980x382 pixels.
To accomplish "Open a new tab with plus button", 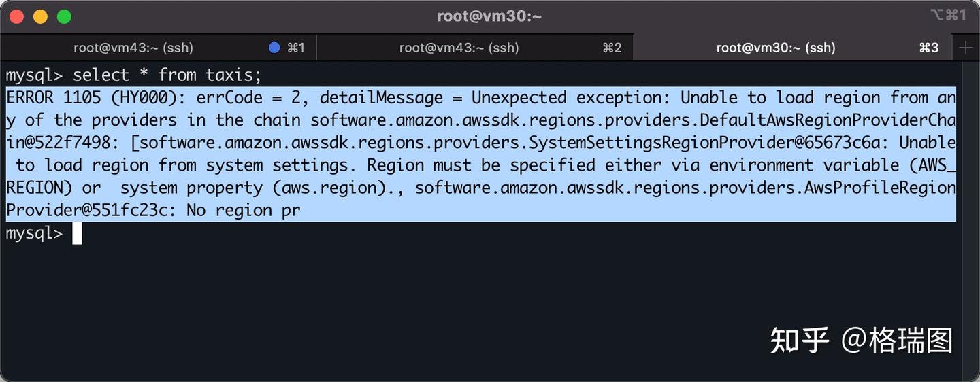I will tap(966, 48).
